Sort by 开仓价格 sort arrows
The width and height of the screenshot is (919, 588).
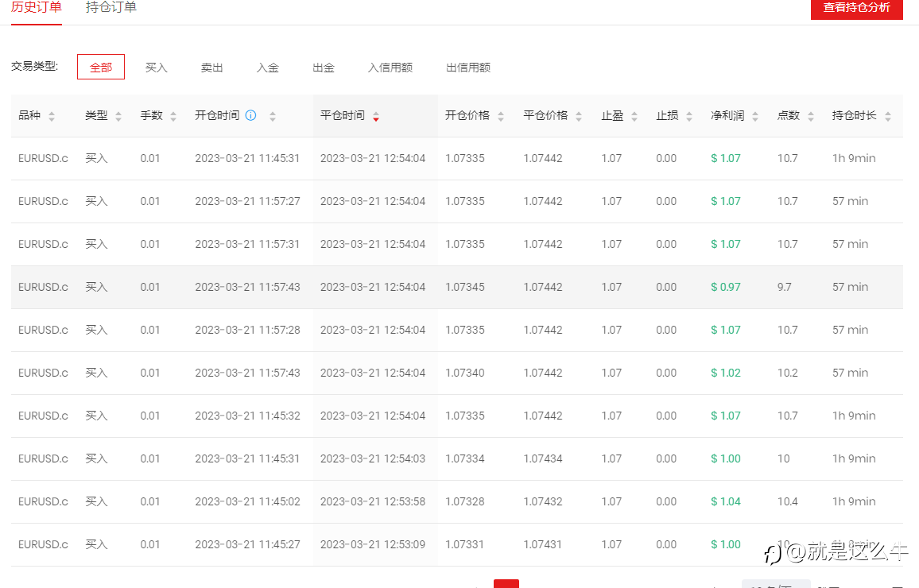501,116
